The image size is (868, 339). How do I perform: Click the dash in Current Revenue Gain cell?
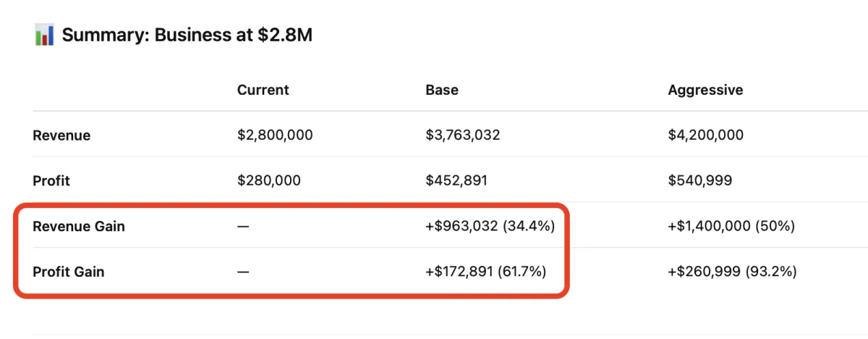tap(243, 226)
